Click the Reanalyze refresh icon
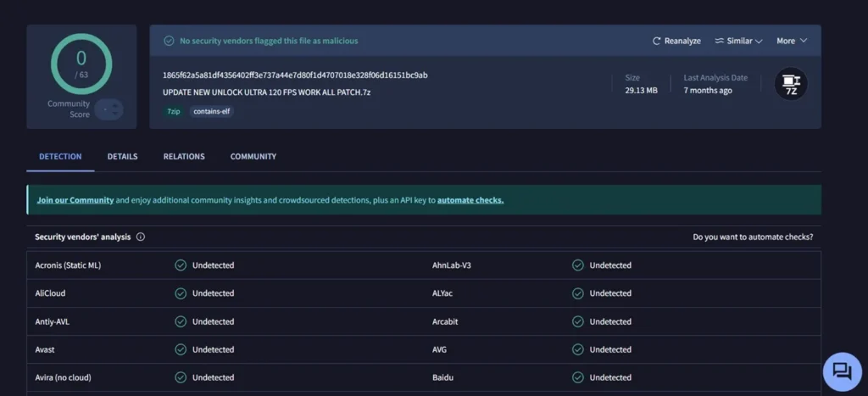This screenshot has width=868, height=396. point(656,41)
